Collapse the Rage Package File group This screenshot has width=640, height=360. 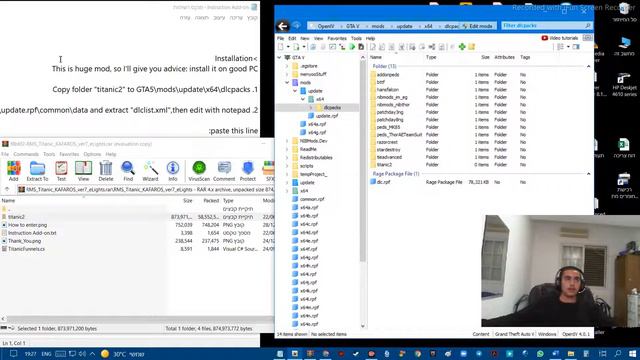pyautogui.click(x=588, y=174)
